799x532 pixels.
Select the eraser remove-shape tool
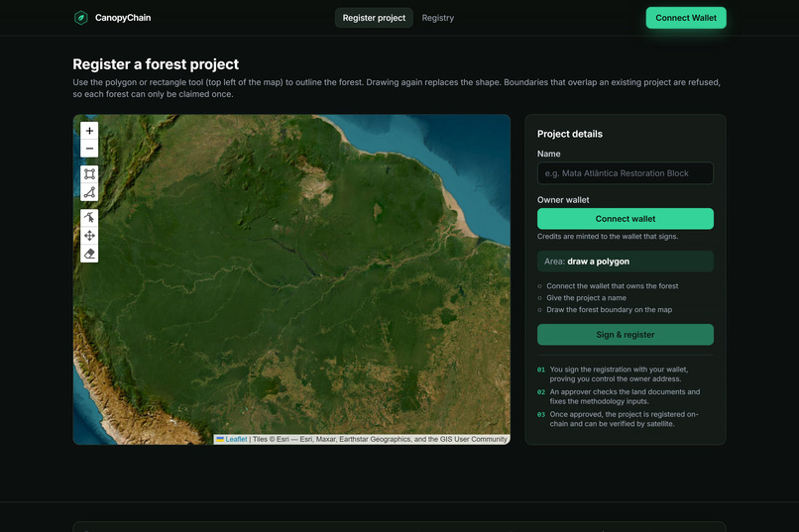point(89,254)
